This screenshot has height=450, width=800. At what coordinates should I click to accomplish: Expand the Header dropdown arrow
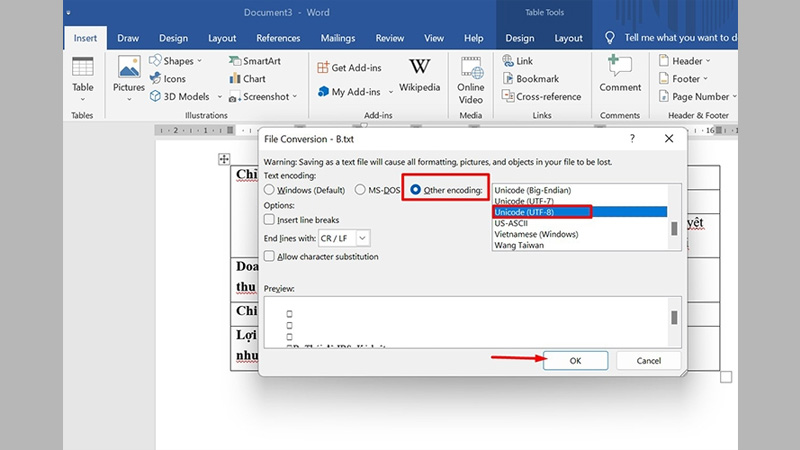(708, 61)
